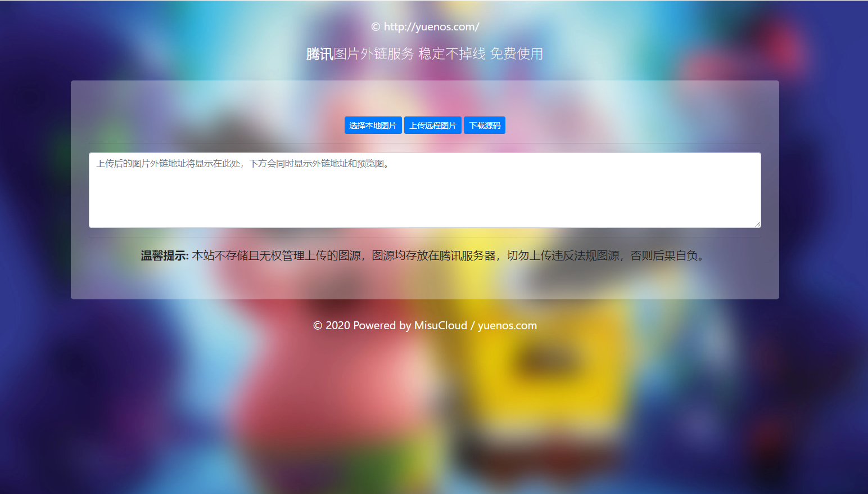The width and height of the screenshot is (868, 494).
Task: Click the textarea resize grip corner
Action: click(757, 224)
